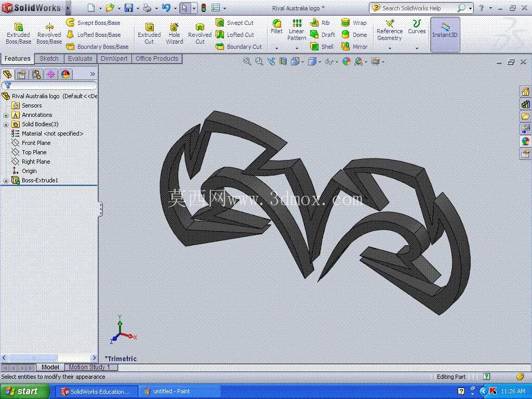Select the Swept Cut feature
This screenshot has height=399, width=532.
[234, 23]
